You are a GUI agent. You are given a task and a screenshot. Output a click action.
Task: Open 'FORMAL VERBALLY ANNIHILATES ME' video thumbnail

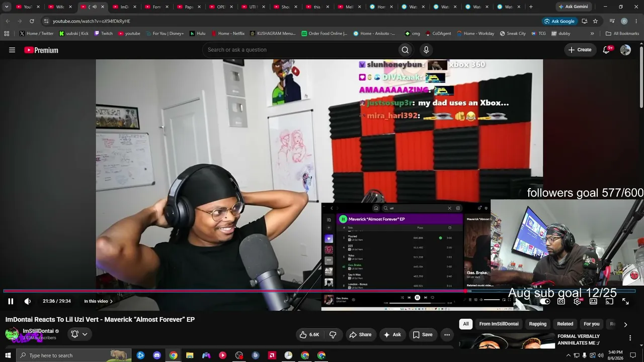point(506,341)
